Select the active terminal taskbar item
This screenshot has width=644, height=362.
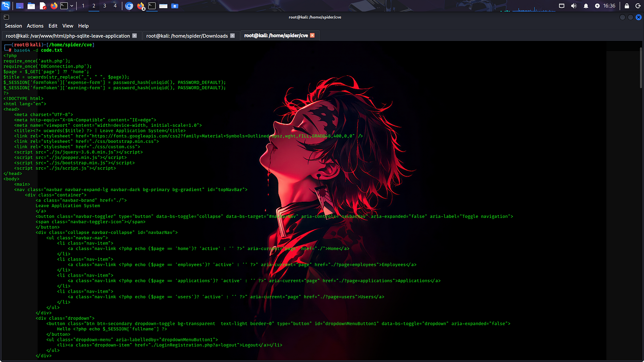point(151,6)
